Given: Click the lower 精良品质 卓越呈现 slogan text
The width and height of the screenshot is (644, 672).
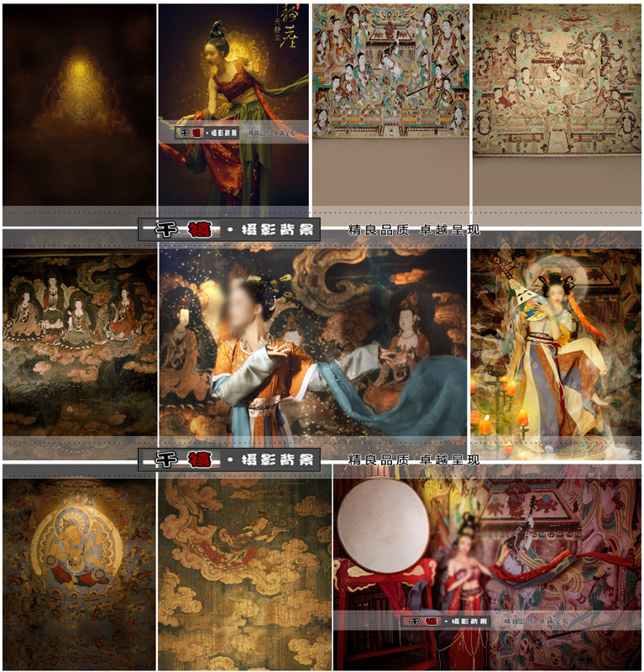Looking at the screenshot, I should tap(414, 460).
